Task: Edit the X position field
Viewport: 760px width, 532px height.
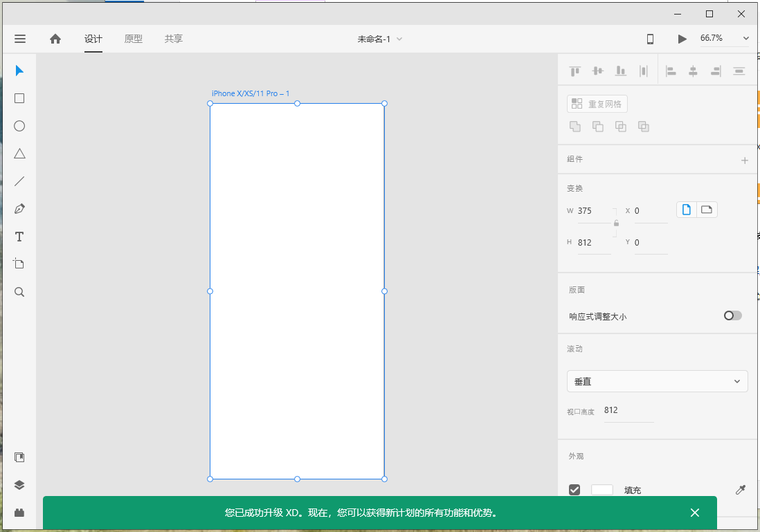Action: click(651, 211)
